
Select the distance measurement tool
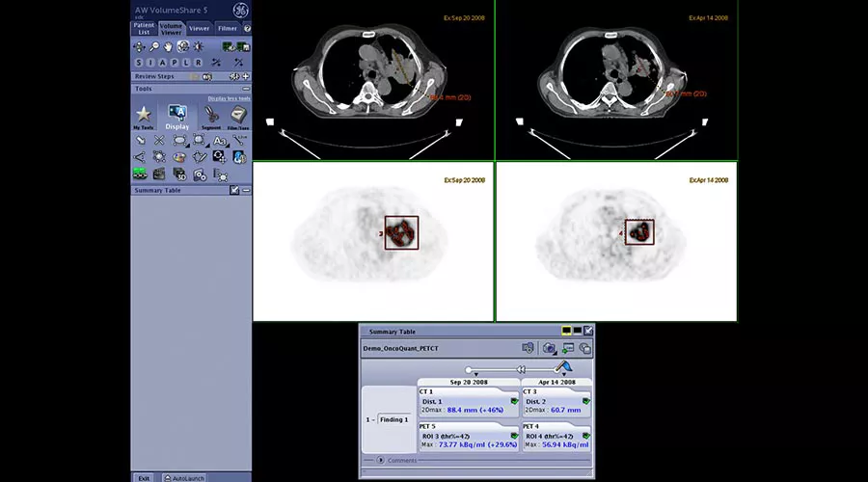(240, 141)
